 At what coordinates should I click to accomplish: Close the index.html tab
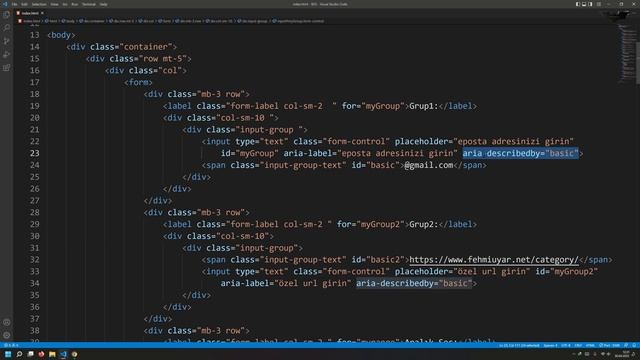[42, 13]
